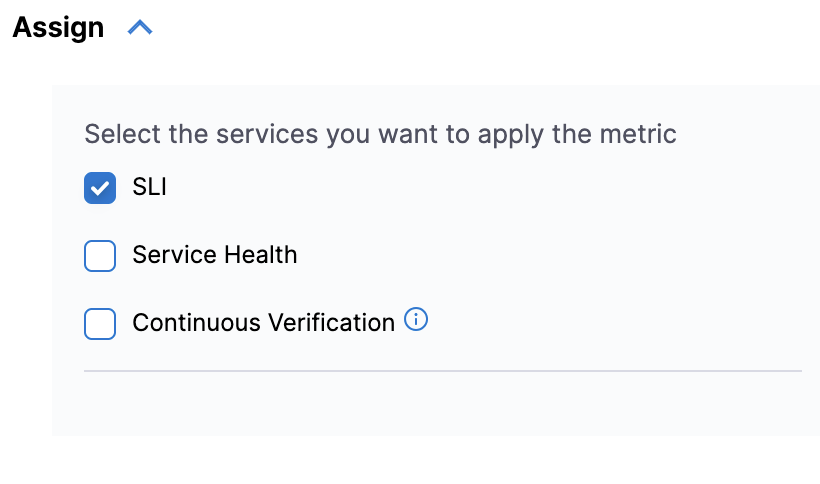Click the Assign section heading
Screen dimensions: 820x484
[x=58, y=28]
